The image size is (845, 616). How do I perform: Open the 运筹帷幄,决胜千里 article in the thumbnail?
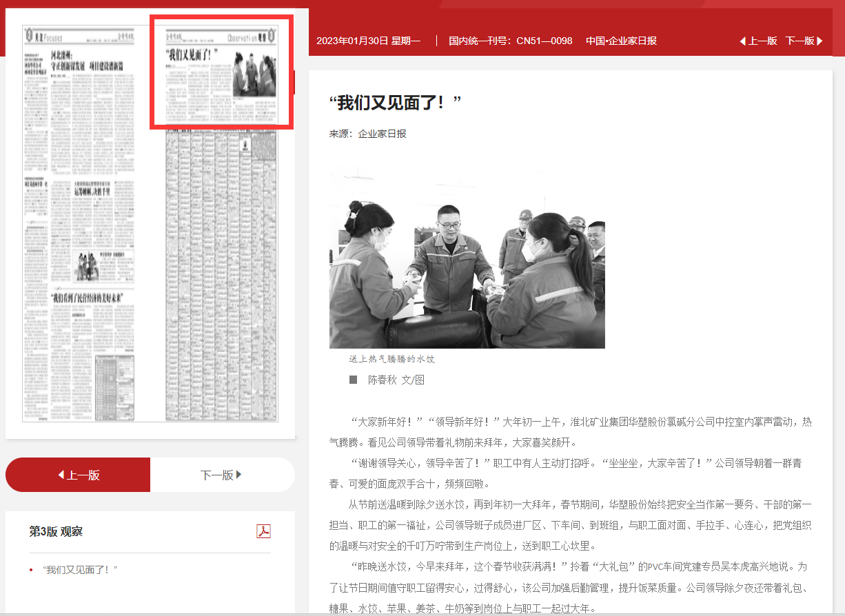(x=92, y=191)
